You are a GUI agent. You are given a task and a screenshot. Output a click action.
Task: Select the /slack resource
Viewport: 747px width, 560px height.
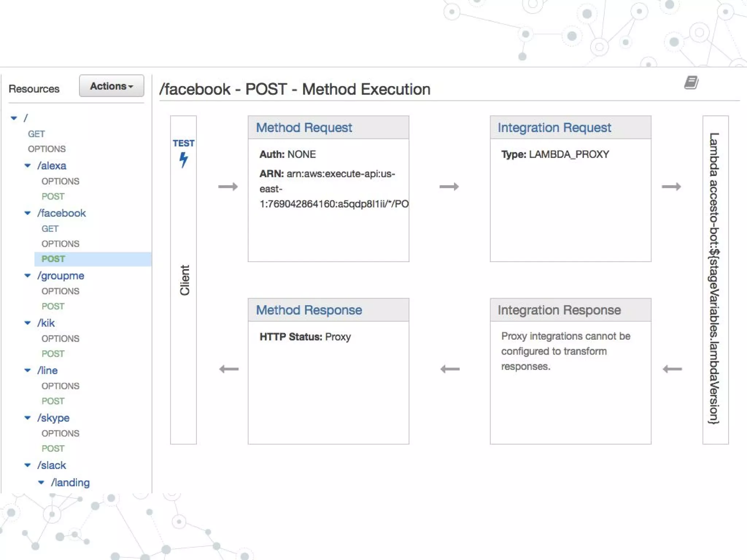point(51,465)
